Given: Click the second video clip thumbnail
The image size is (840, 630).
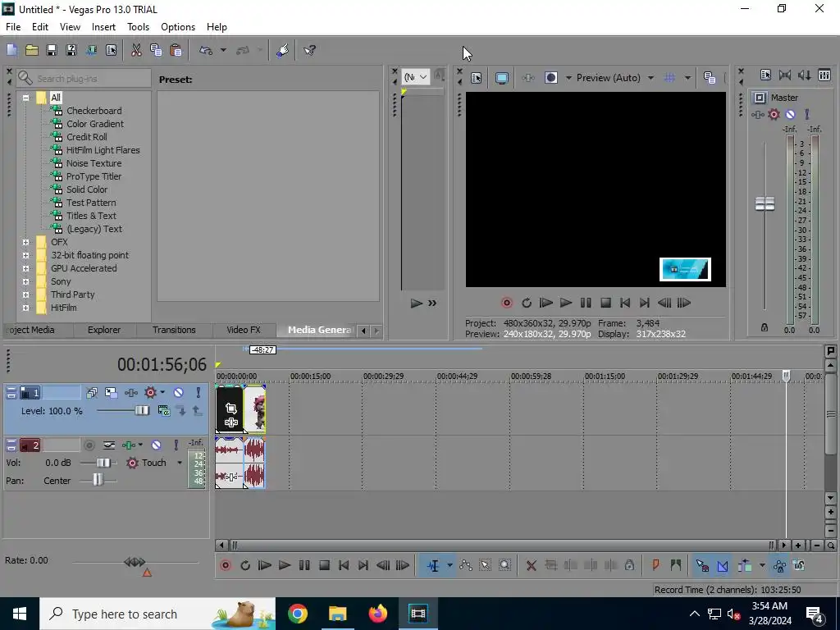Looking at the screenshot, I should [x=255, y=409].
